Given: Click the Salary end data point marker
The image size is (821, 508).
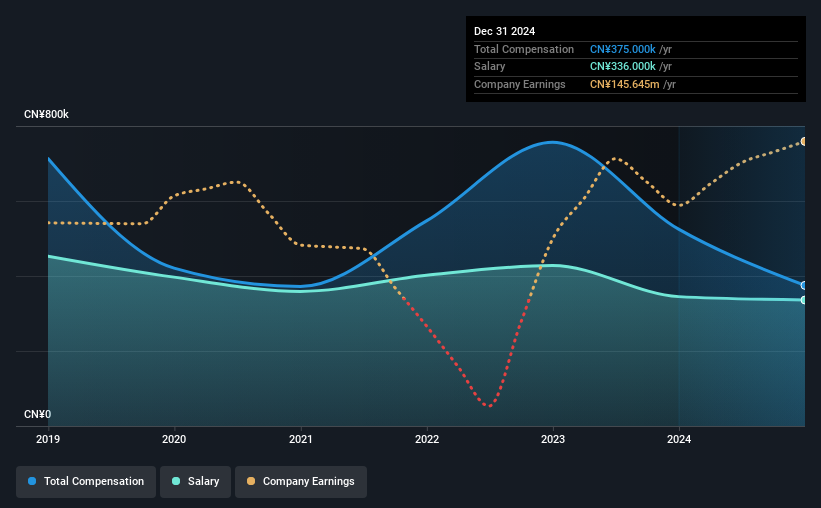Looking at the screenshot, I should (x=804, y=300).
